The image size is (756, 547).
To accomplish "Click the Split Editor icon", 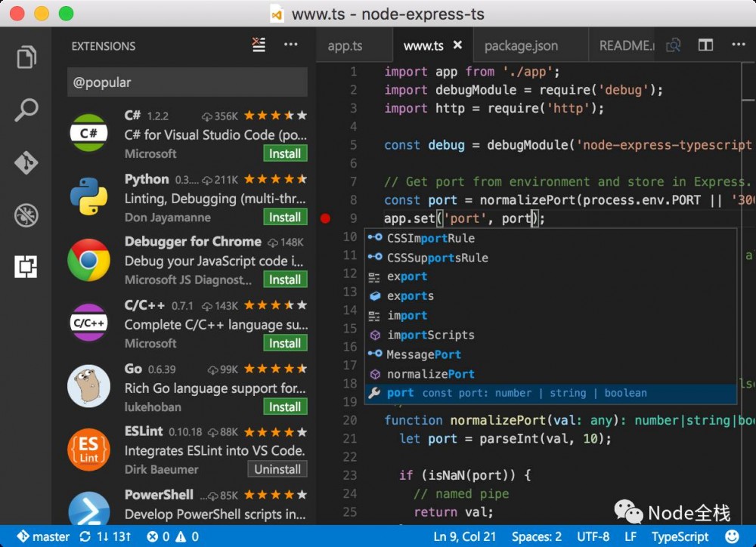I will [x=705, y=45].
